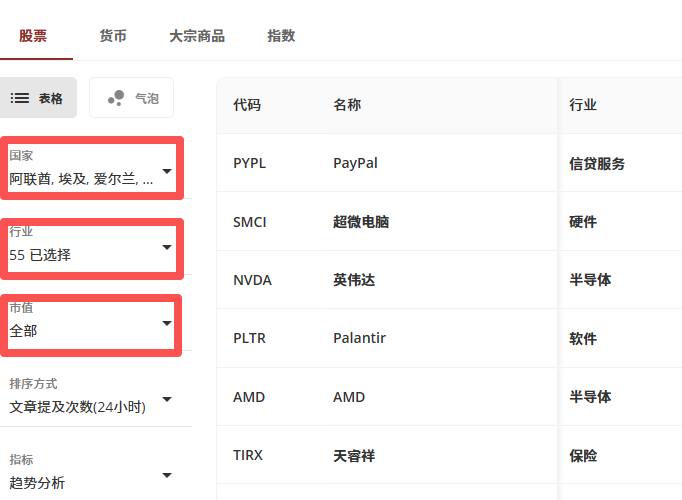This screenshot has height=500, width=682.
Task: Click the 行业 table column header
Action: [x=583, y=105]
